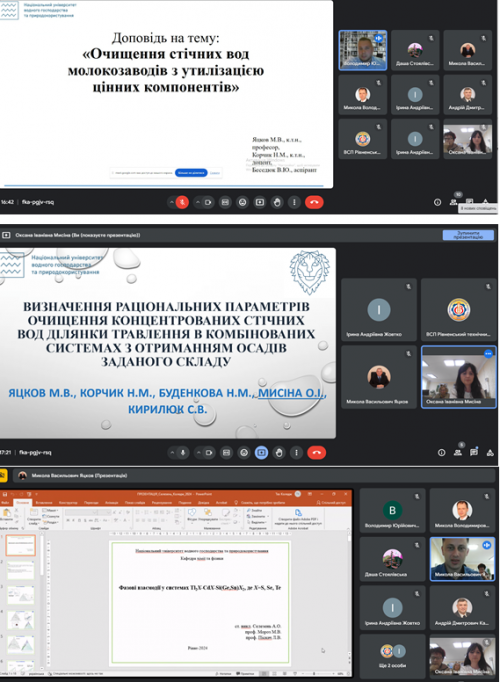Show the participants list in the middle meeting
Image resolution: width=500 pixels, height=682 pixels.
coord(458,452)
